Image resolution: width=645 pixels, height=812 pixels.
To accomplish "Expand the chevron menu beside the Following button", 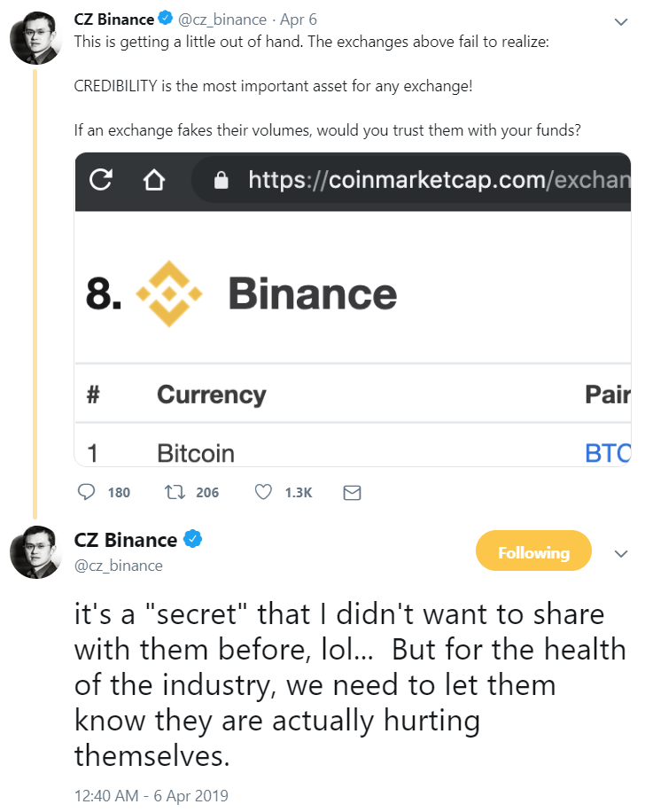I will point(621,553).
